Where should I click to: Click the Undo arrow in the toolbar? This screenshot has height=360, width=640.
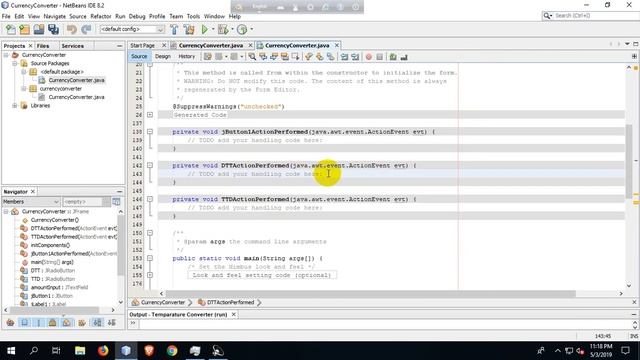point(72,29)
